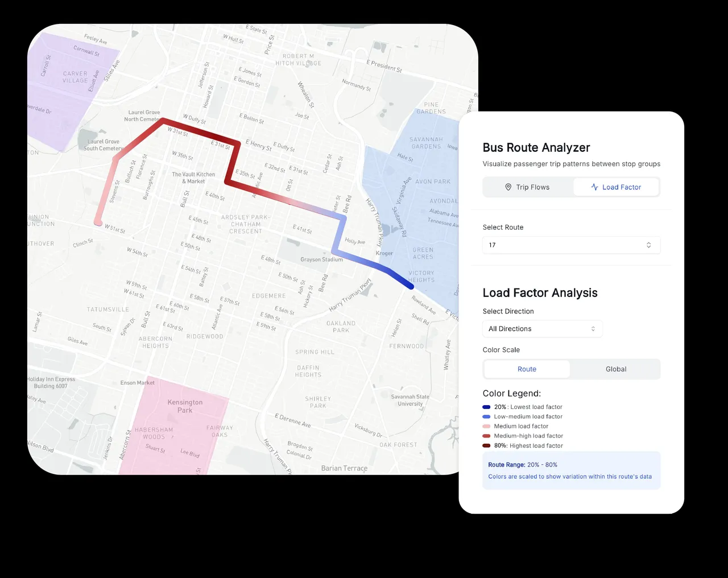Screen dimensions: 728x578
Task: Click the Oakland Park map label
Action: tap(341, 327)
